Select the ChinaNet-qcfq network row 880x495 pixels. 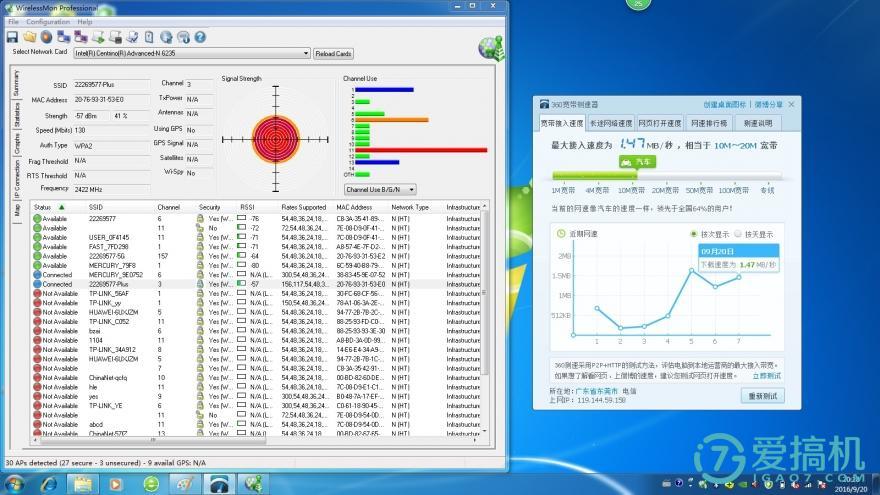pos(256,378)
